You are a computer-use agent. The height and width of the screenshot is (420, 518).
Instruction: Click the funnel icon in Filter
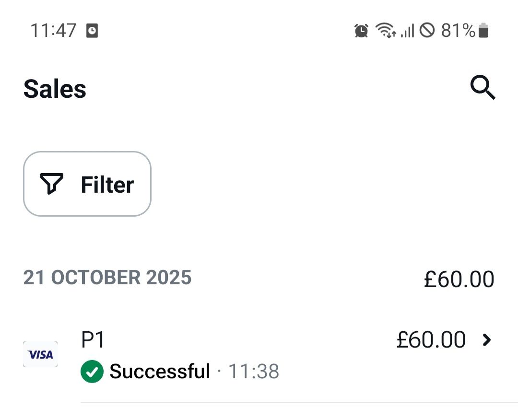51,184
